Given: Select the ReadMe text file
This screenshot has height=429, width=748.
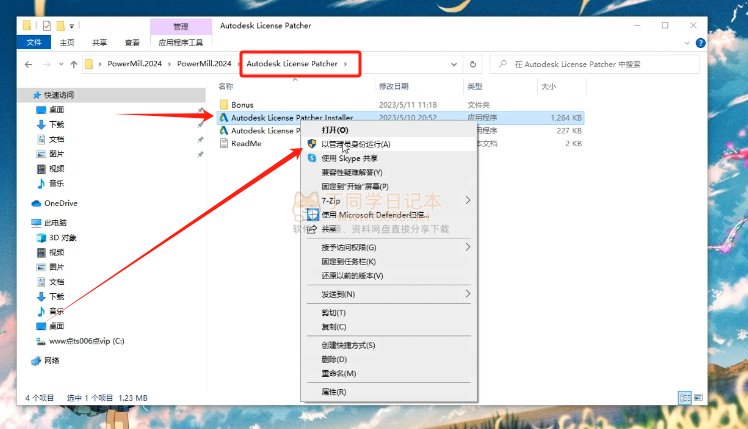Looking at the screenshot, I should point(246,143).
